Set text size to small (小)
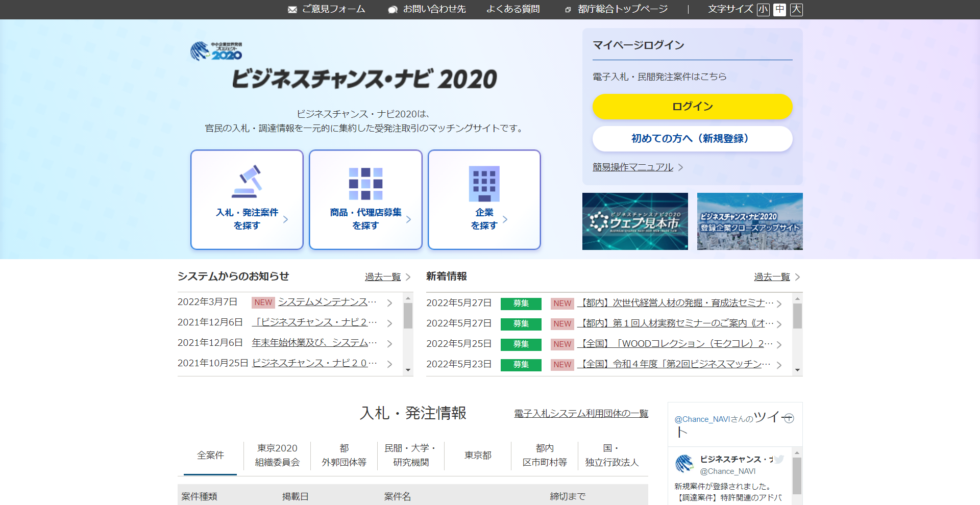The height and width of the screenshot is (505, 980). tap(763, 10)
